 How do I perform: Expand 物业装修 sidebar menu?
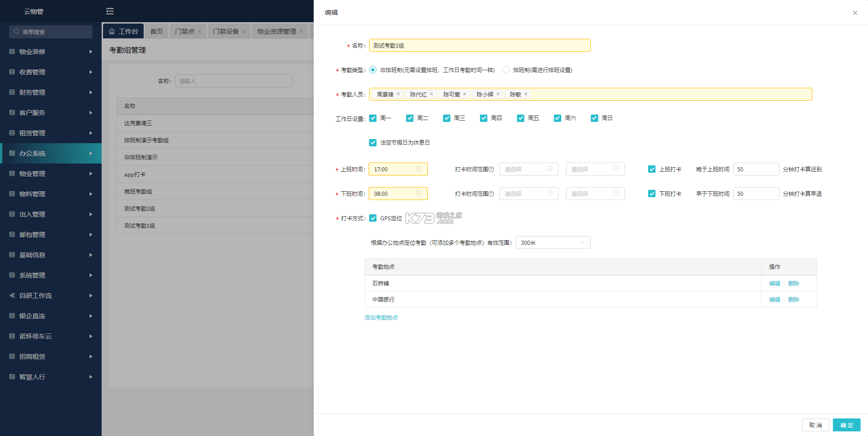click(x=51, y=52)
